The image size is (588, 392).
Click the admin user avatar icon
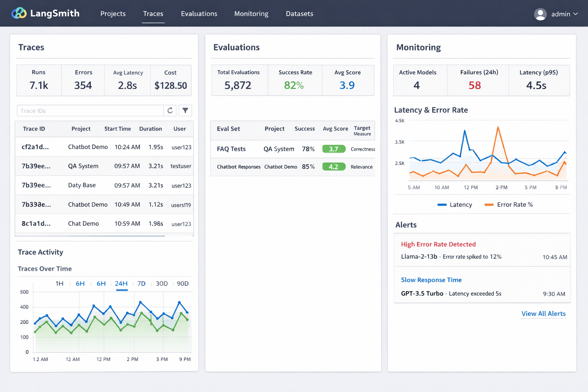[x=540, y=14]
